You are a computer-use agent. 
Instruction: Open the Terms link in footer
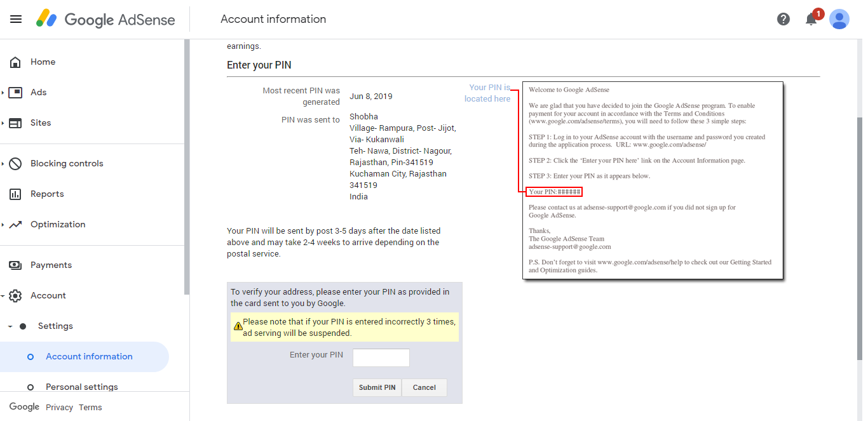tap(90, 407)
